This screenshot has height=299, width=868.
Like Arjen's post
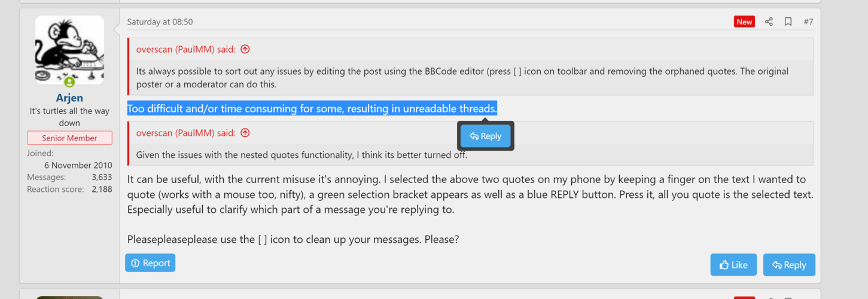pyautogui.click(x=733, y=265)
